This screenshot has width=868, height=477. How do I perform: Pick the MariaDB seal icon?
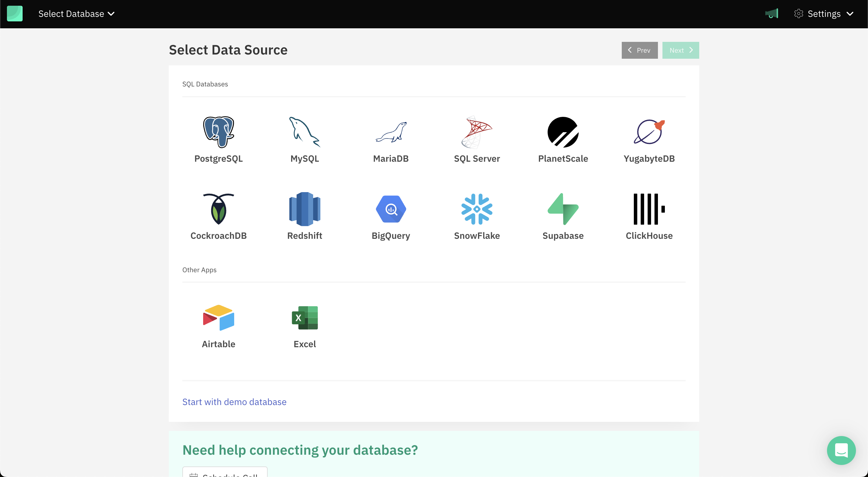(x=391, y=132)
